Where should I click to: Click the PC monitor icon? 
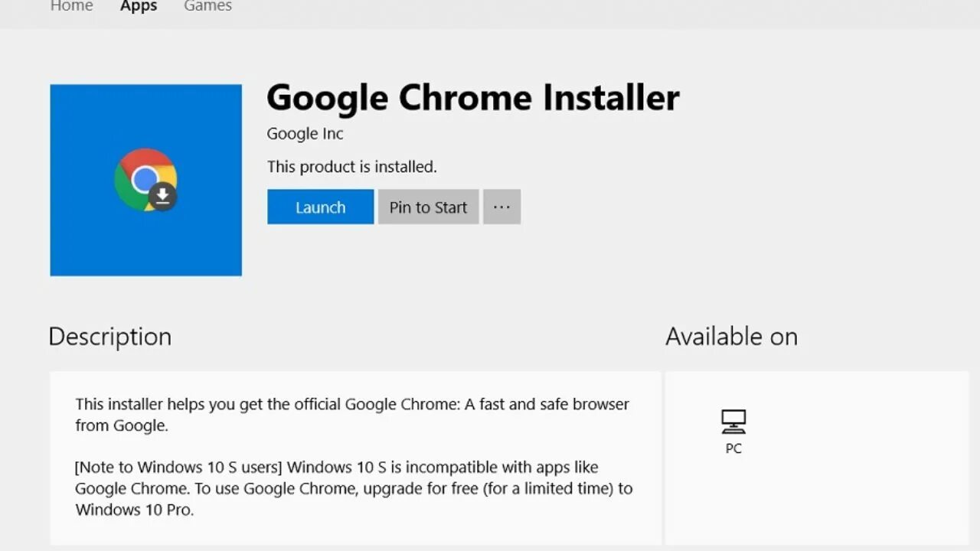[x=733, y=422]
